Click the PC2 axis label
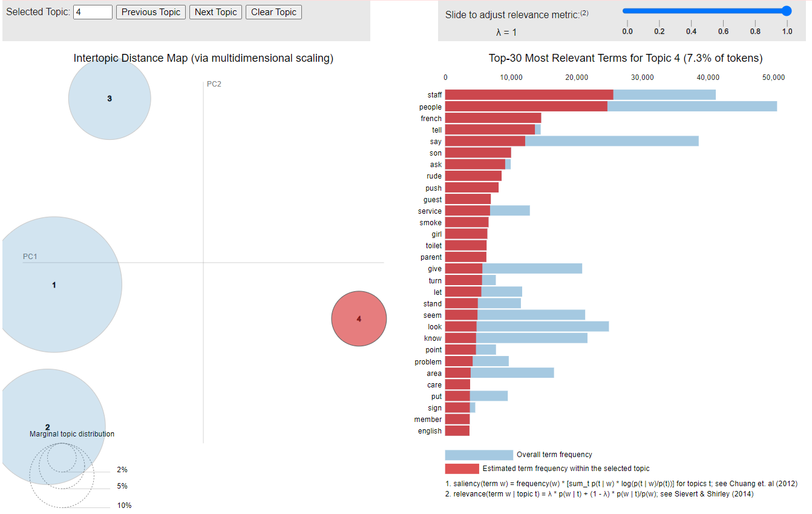Screen dimensions: 812x514 click(x=214, y=84)
